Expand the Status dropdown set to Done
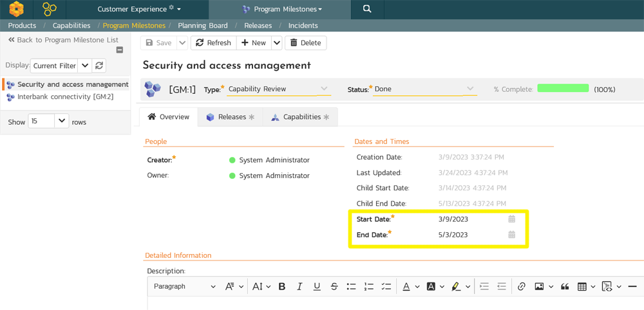Viewport: 644px width, 310px height. [423, 89]
